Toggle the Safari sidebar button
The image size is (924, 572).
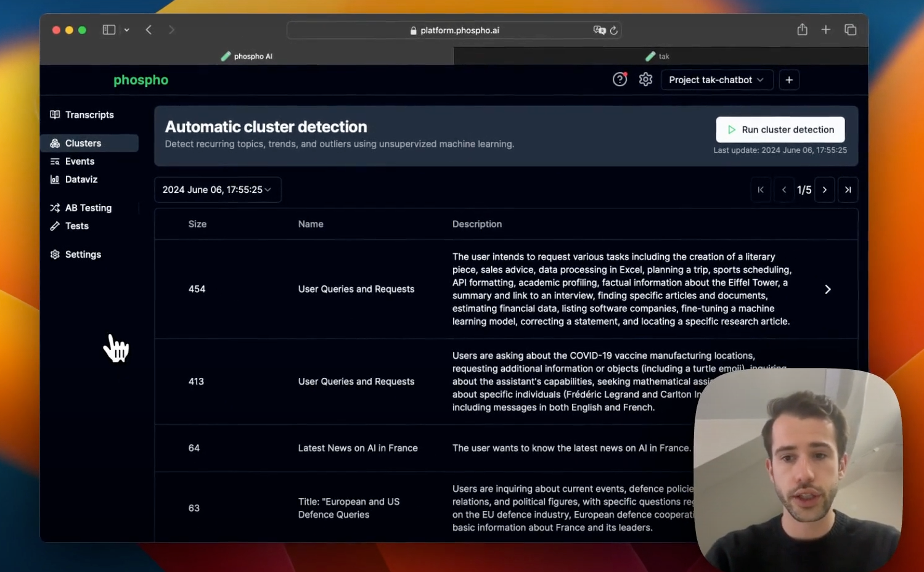(x=109, y=30)
